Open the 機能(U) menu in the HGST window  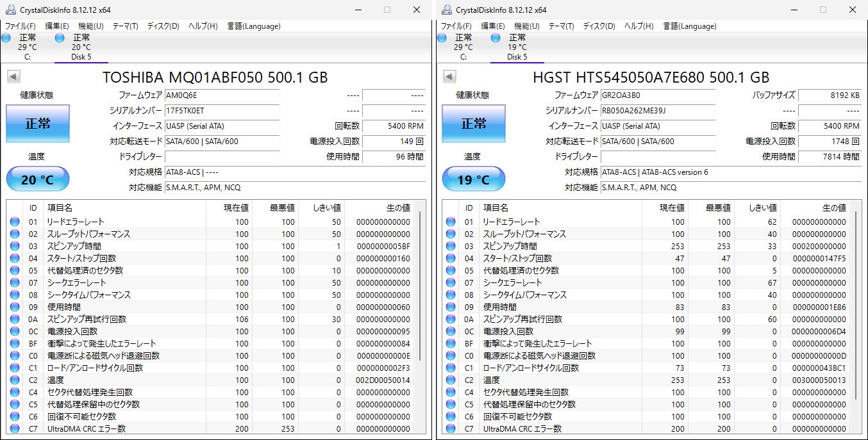(527, 26)
